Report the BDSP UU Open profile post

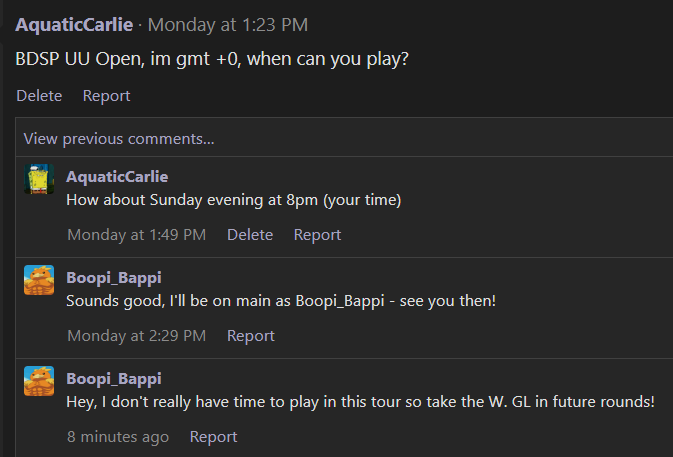pyautogui.click(x=106, y=96)
